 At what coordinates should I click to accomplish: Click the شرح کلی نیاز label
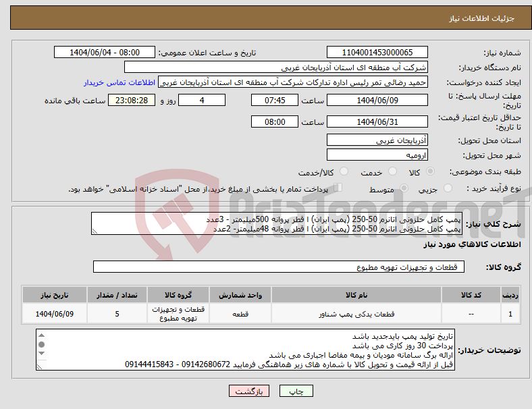coord(494,224)
